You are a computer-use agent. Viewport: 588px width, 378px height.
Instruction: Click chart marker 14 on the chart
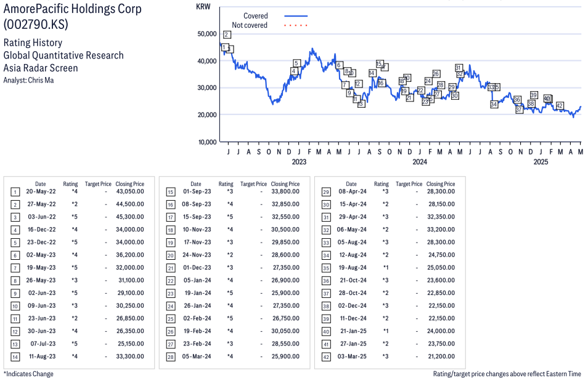(x=372, y=73)
